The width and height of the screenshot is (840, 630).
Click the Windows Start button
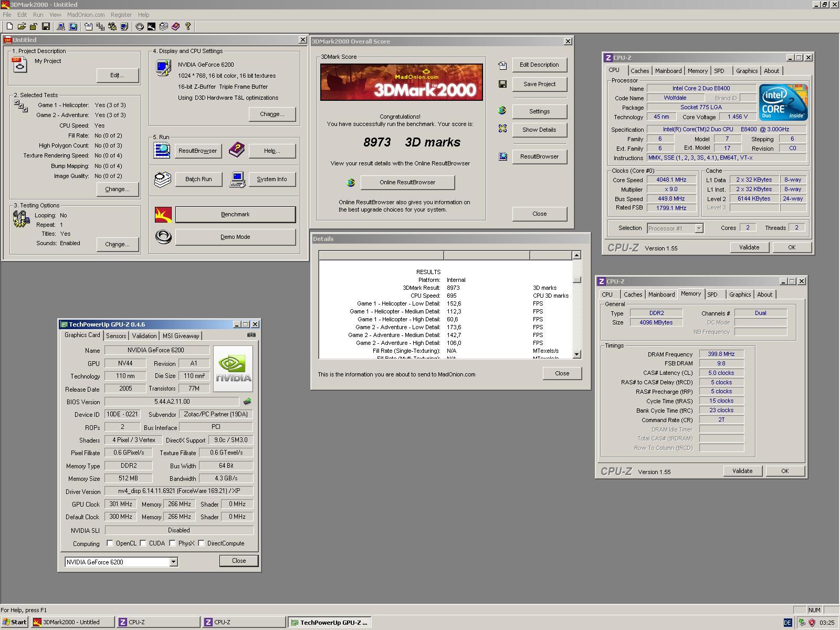coord(15,622)
